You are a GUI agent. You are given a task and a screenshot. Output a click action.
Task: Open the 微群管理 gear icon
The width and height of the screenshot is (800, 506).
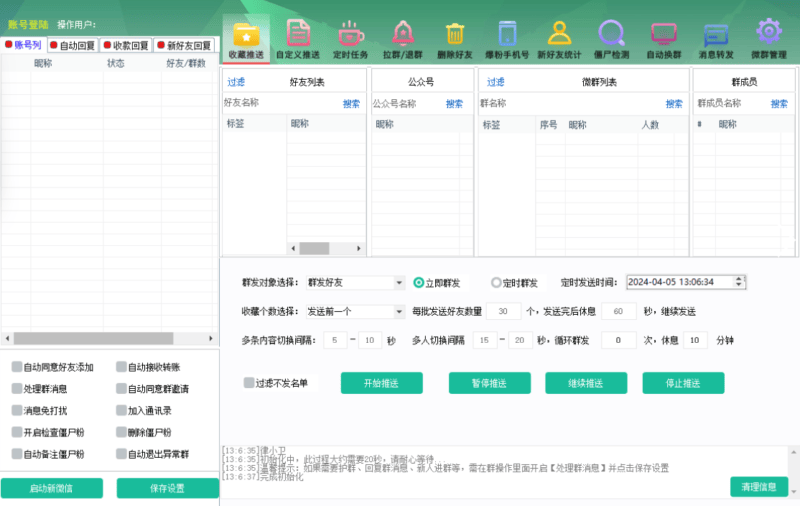click(769, 40)
